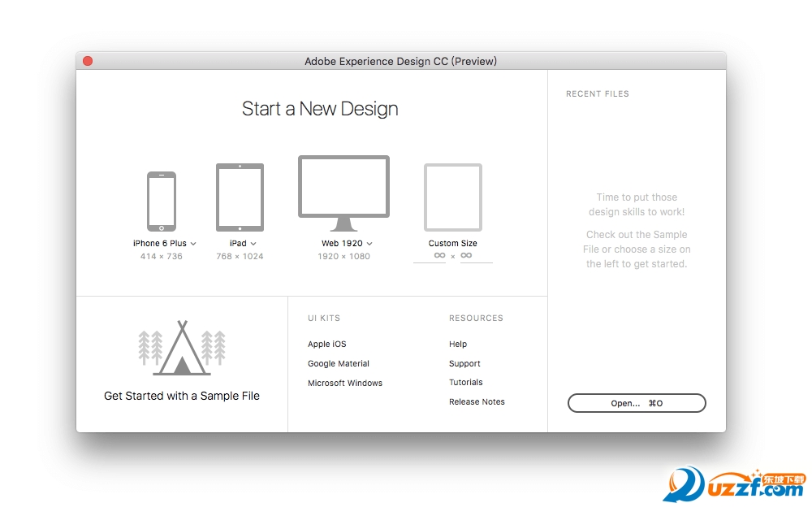
Task: Select the iPhone 6 Plus artboard icon
Action: point(162,202)
